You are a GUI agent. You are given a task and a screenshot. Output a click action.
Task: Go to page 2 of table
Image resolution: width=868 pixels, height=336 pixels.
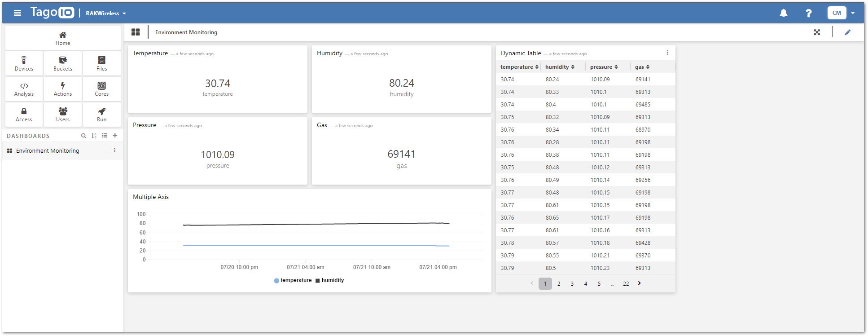coord(558,284)
